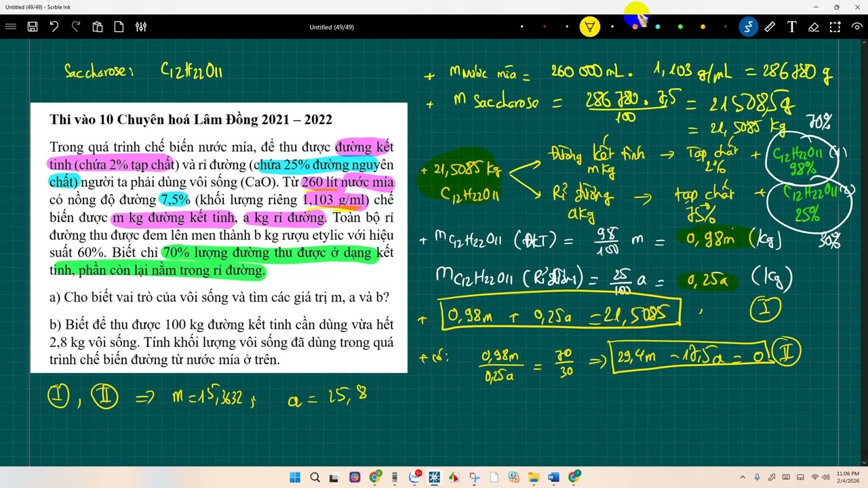
Task: Choose the freehand ink stroke tool
Action: [749, 27]
